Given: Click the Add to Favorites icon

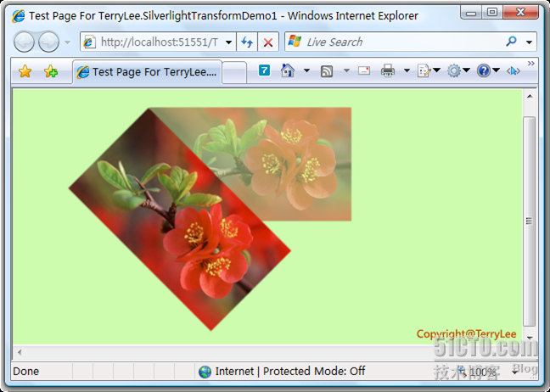Looking at the screenshot, I should tap(51, 71).
